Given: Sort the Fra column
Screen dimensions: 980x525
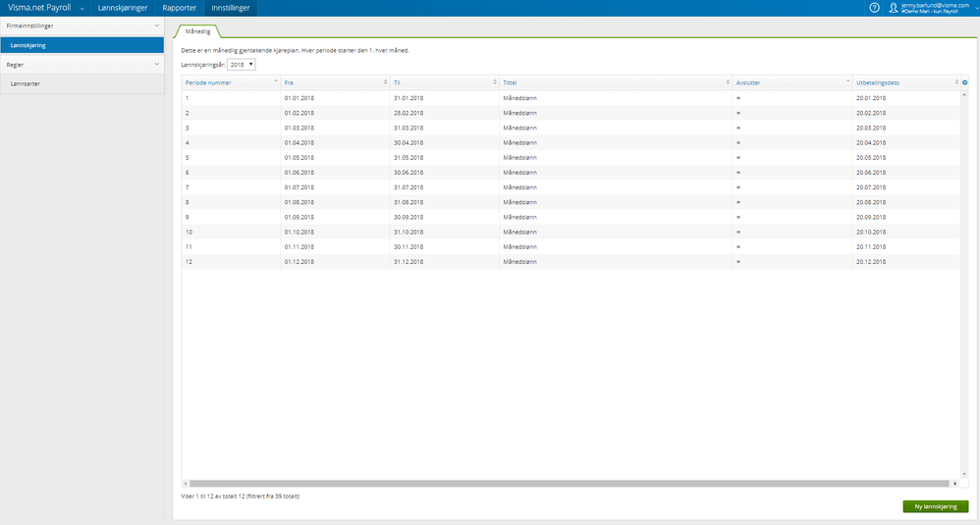Looking at the screenshot, I should (x=385, y=81).
